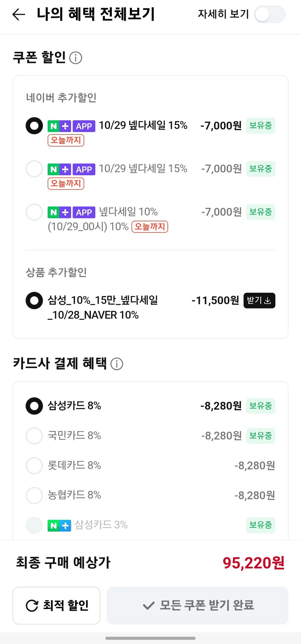Image resolution: width=301 pixels, height=644 pixels.
Task: Select the second 10/29 넾다세일 15% coupon
Action: pos(34,169)
